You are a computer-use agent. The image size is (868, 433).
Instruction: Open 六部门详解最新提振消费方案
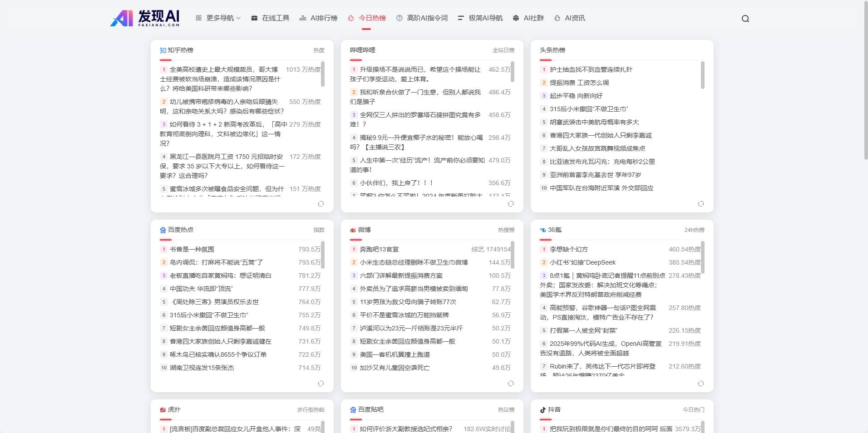tap(401, 276)
